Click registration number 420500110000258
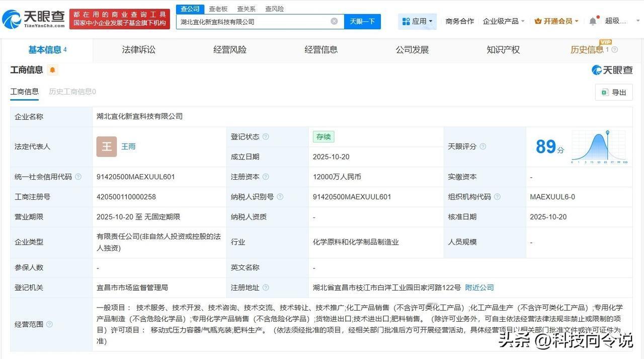This screenshot has width=644, height=359. point(126,197)
